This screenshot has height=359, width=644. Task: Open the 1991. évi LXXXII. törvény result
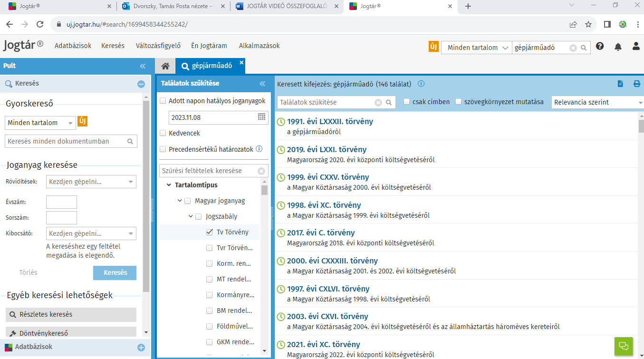[330, 121]
